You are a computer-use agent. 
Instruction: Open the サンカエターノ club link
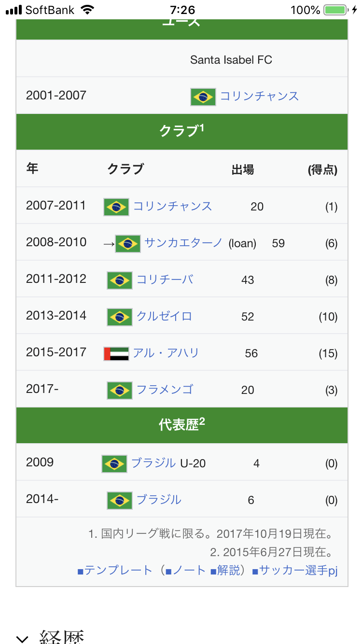click(x=183, y=243)
